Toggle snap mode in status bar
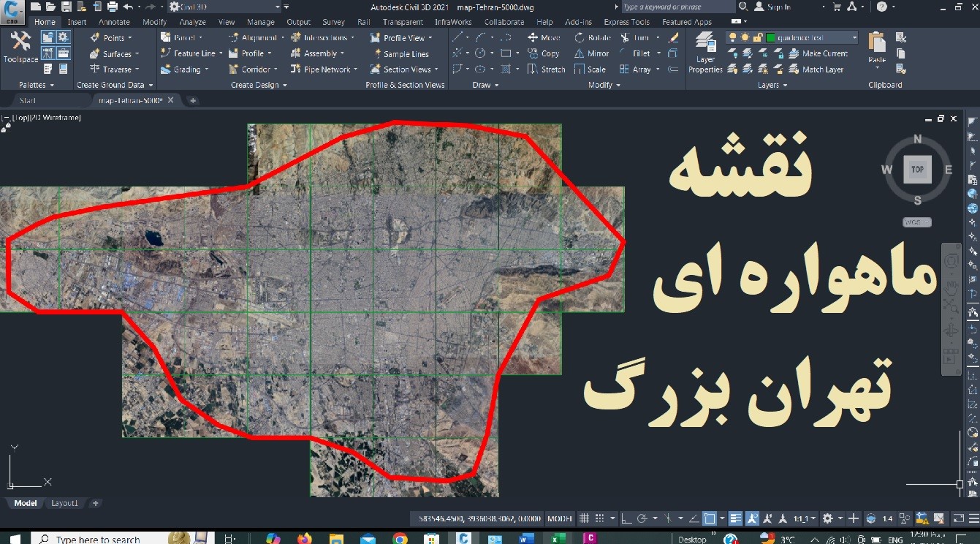The image size is (980, 544). click(598, 518)
